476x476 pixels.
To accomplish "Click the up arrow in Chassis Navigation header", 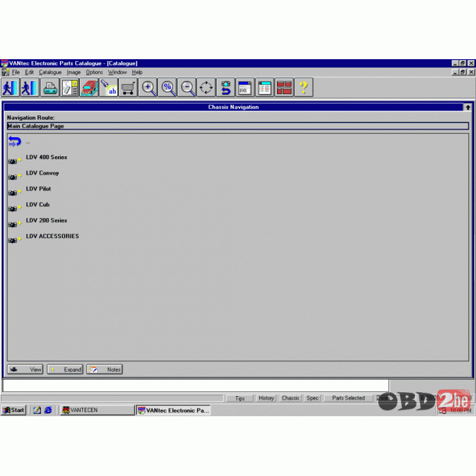I will tap(467, 107).
